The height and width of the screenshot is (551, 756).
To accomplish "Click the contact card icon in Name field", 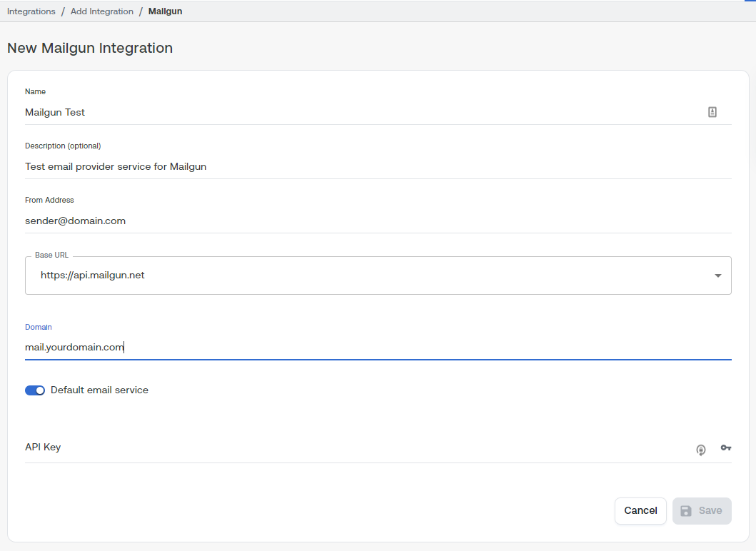I will coord(712,112).
